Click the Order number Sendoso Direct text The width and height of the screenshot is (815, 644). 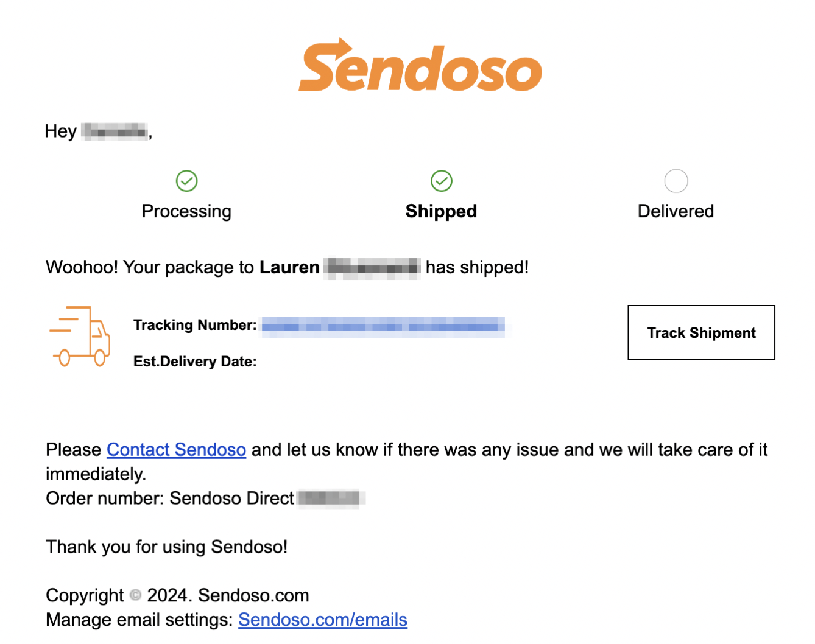click(170, 499)
